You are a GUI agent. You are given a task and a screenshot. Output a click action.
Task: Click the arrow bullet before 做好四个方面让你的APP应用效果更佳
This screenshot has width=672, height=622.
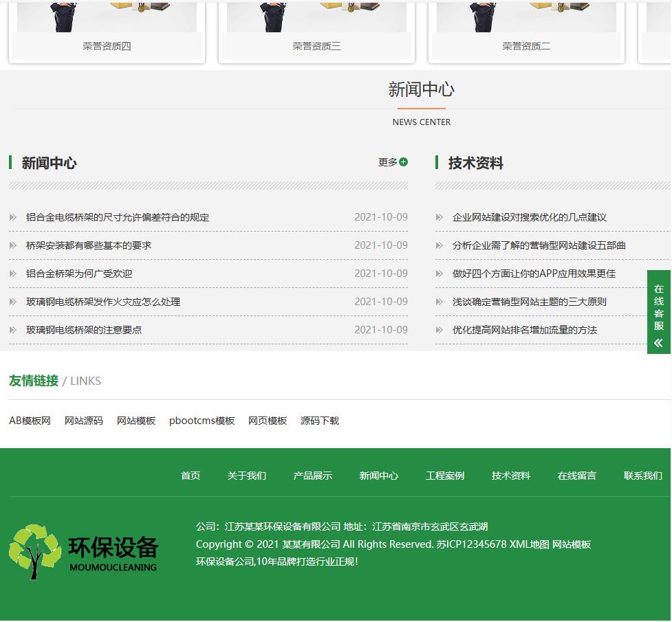pyautogui.click(x=440, y=274)
